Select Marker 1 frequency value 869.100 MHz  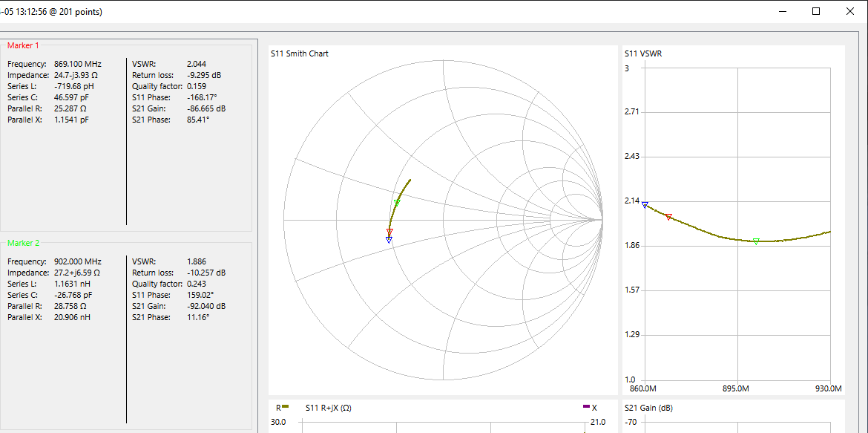tap(78, 64)
